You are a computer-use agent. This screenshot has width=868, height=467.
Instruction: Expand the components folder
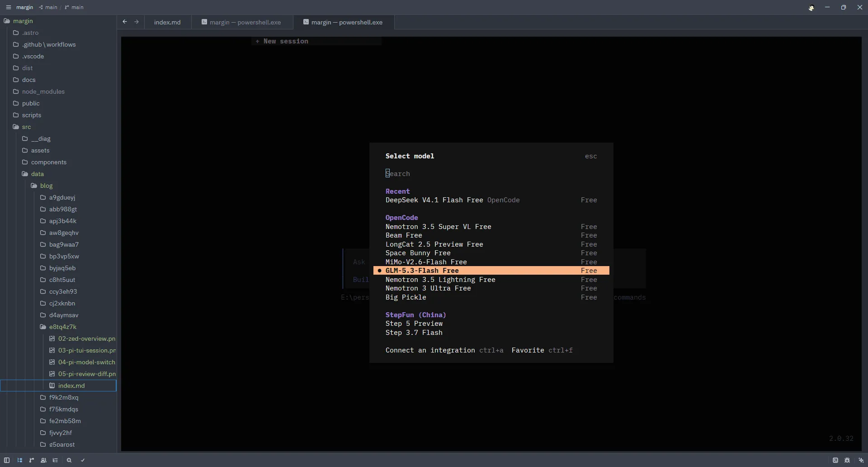pyautogui.click(x=48, y=162)
